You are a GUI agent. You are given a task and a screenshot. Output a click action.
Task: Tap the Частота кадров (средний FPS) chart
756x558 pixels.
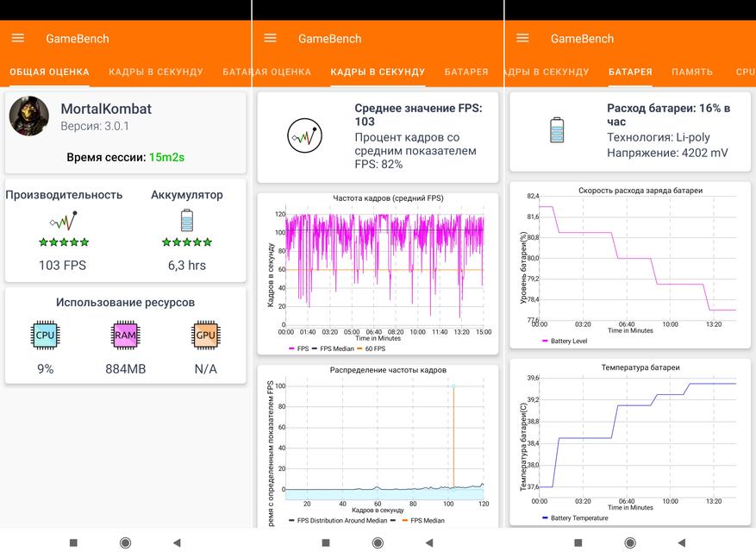click(378, 273)
